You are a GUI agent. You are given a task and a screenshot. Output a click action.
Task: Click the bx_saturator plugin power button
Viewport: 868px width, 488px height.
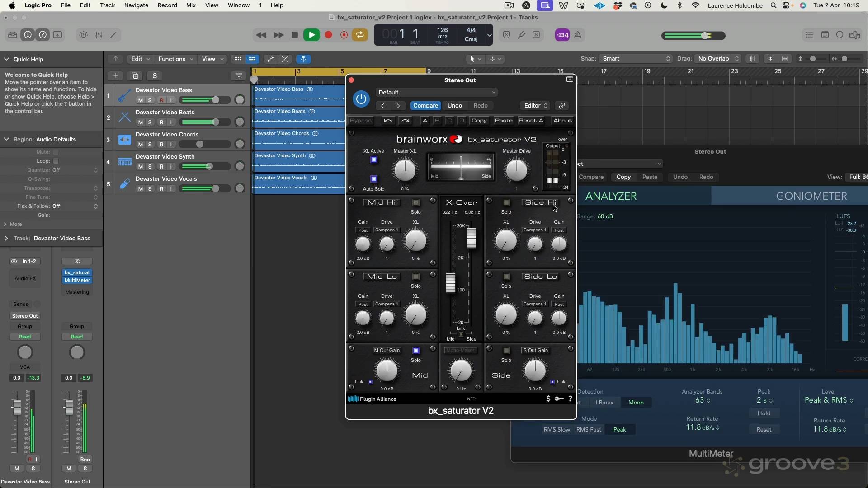click(361, 99)
